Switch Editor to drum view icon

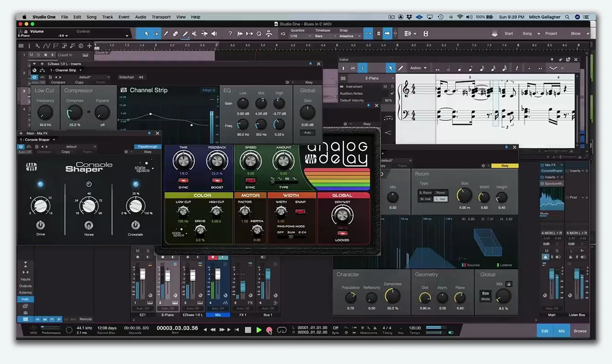[x=352, y=68]
